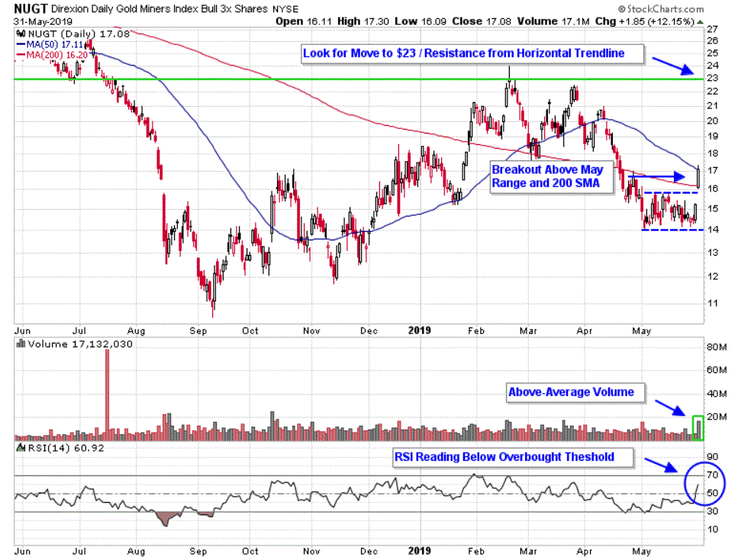Click the volume bars icon beside Volume label
This screenshot has height=560, width=738.
[21, 343]
